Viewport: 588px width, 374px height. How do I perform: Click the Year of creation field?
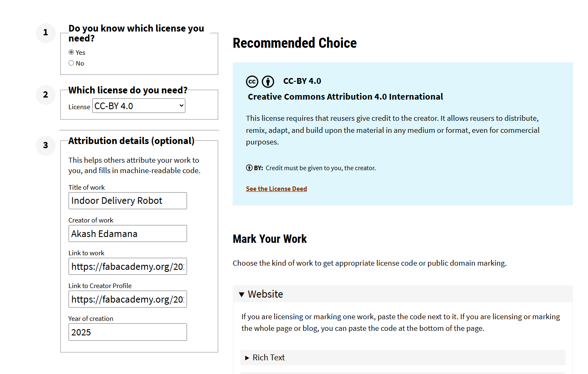(x=128, y=332)
